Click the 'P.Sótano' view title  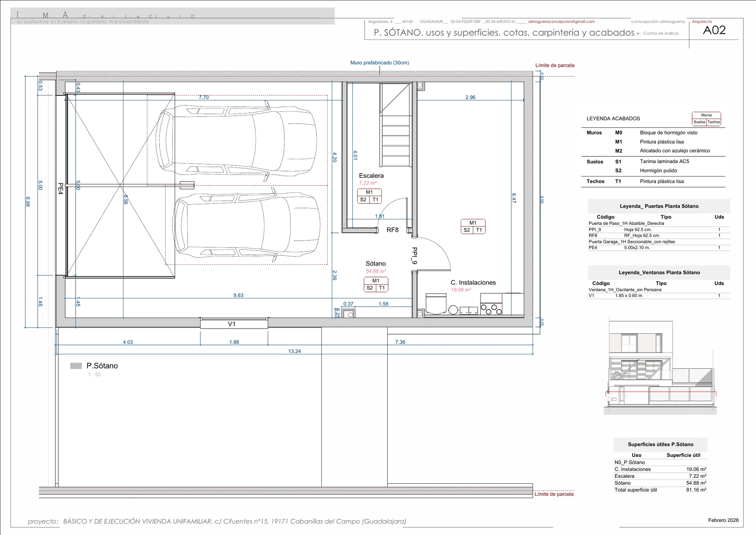[x=102, y=366]
